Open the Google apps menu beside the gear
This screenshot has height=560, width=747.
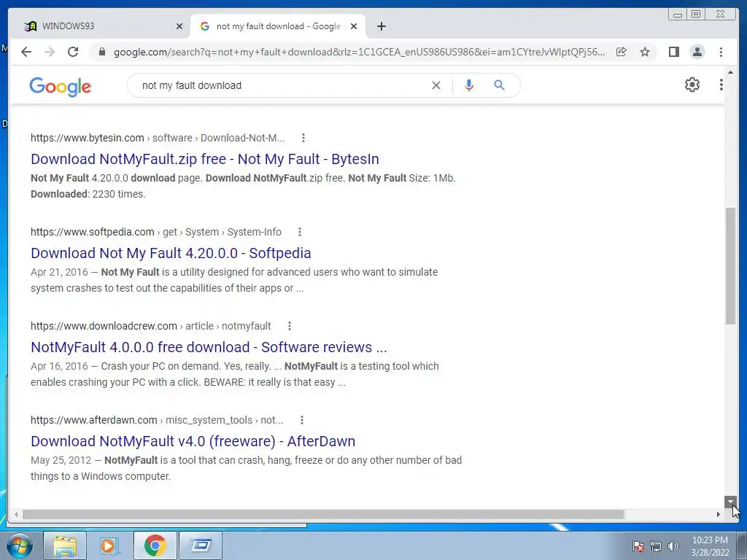tap(721, 85)
